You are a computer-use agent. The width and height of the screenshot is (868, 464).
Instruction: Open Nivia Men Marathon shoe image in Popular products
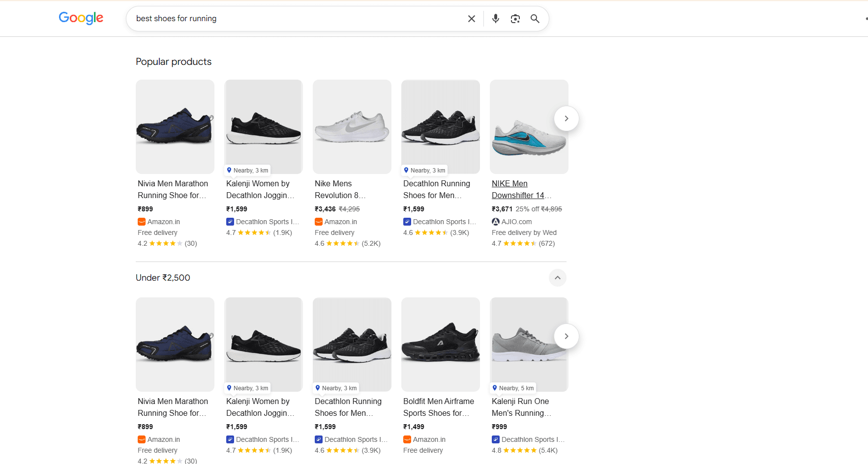(175, 127)
